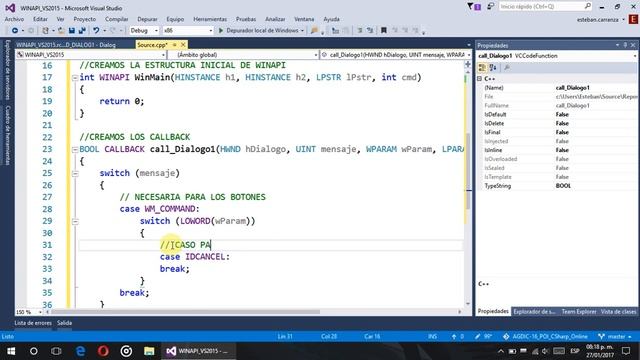640x360 pixels.
Task: Open the 150 % zoom level dropdown
Action: click(40, 312)
